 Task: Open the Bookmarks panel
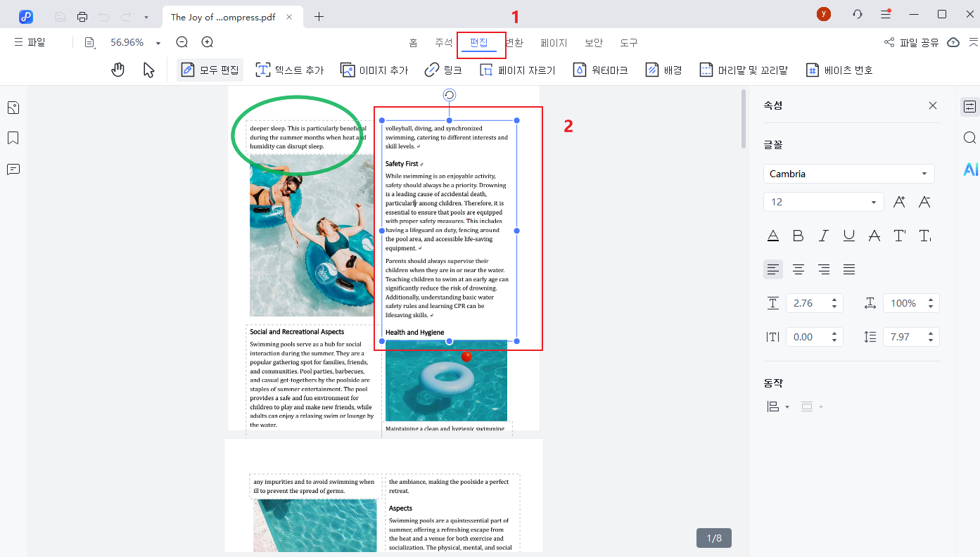[11, 138]
